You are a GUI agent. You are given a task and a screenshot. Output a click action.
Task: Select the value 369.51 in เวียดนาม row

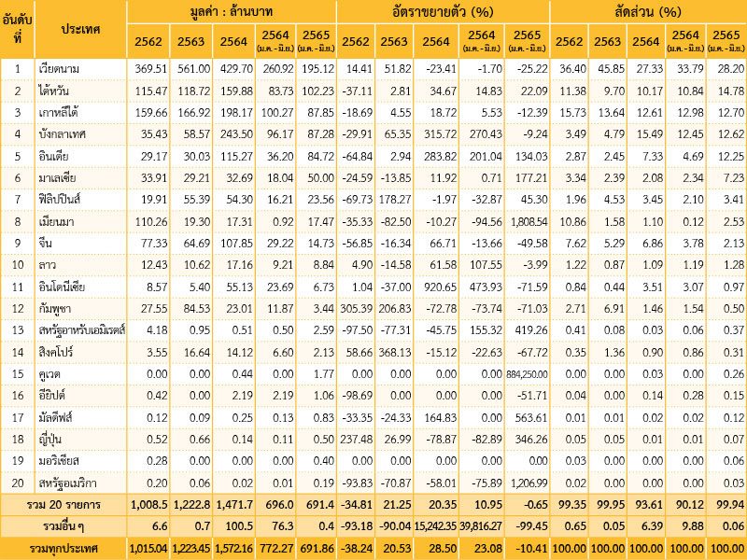click(x=151, y=68)
